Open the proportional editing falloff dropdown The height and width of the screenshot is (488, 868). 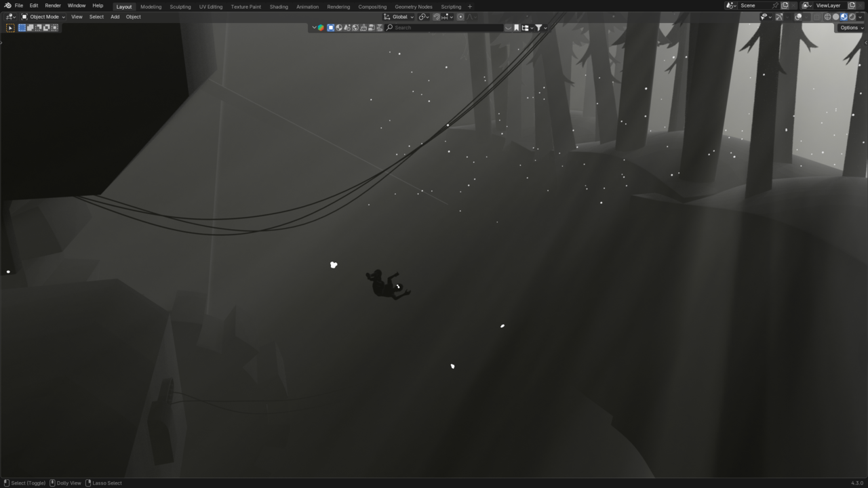click(x=471, y=17)
